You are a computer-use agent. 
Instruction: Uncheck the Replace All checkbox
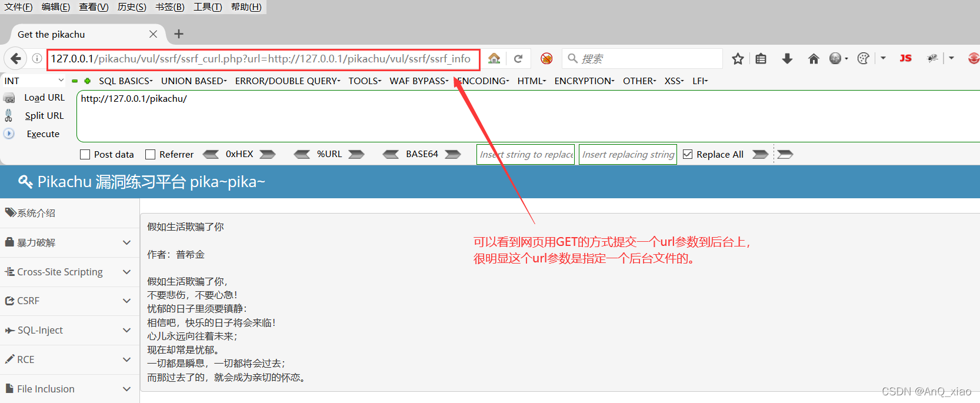(688, 154)
